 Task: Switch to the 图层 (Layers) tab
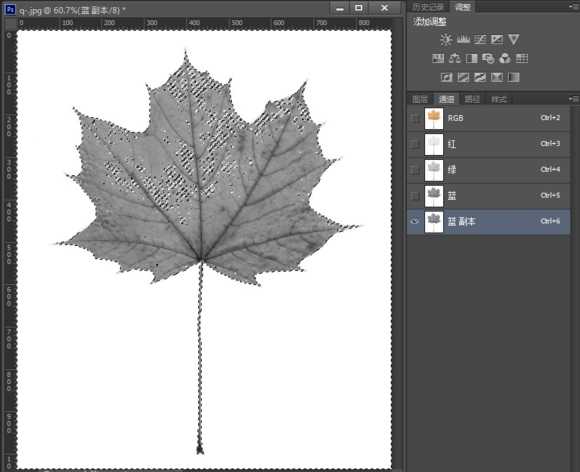[x=420, y=99]
